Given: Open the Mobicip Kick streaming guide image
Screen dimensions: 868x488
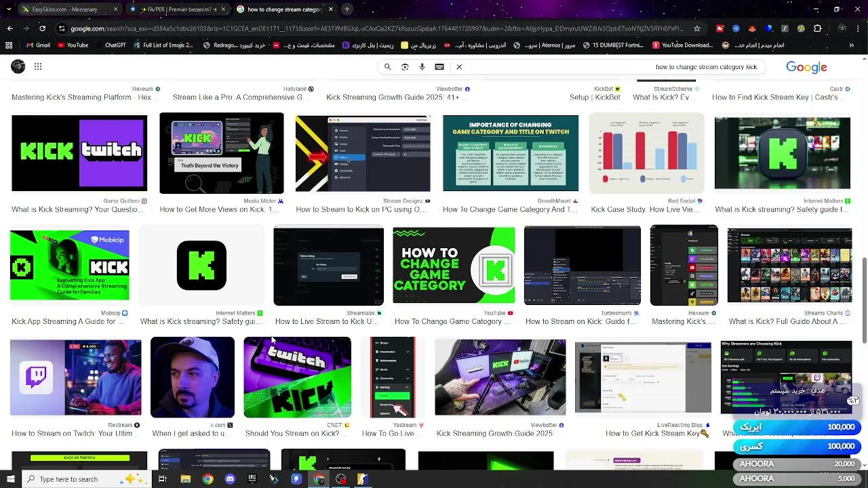Looking at the screenshot, I should (70, 265).
